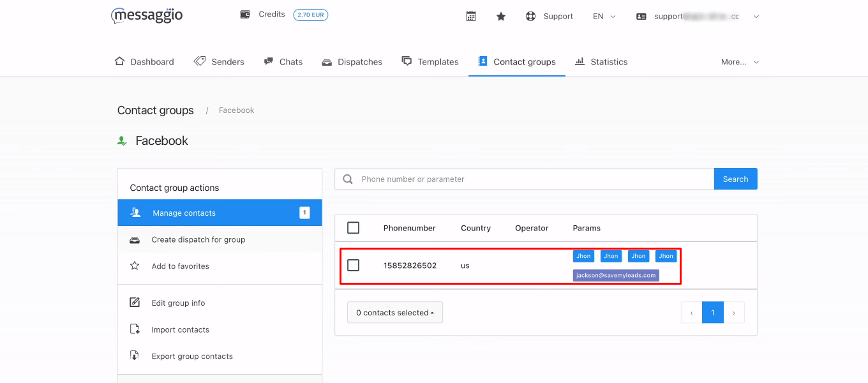Select the Contact groups tab
The width and height of the screenshot is (868, 383).
pos(517,62)
